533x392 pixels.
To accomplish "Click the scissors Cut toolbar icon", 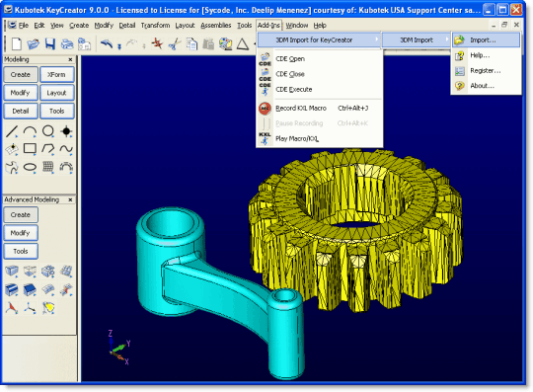I will [x=175, y=43].
